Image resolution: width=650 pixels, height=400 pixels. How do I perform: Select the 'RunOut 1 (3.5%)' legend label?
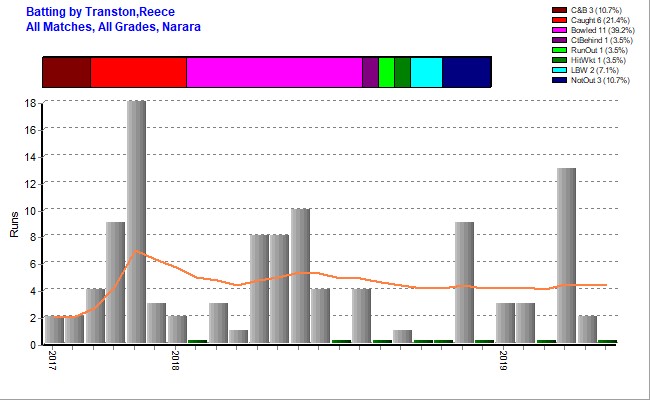tap(599, 50)
